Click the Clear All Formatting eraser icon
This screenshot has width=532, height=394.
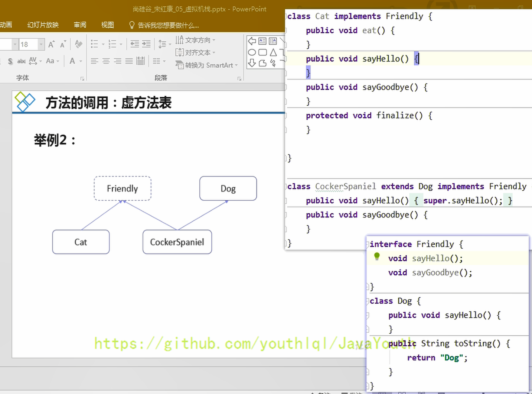point(78,44)
